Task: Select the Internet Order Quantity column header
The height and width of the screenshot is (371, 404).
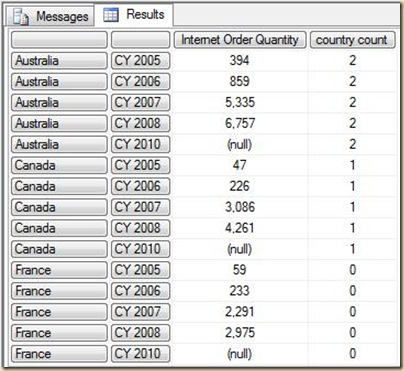Action: 240,40
